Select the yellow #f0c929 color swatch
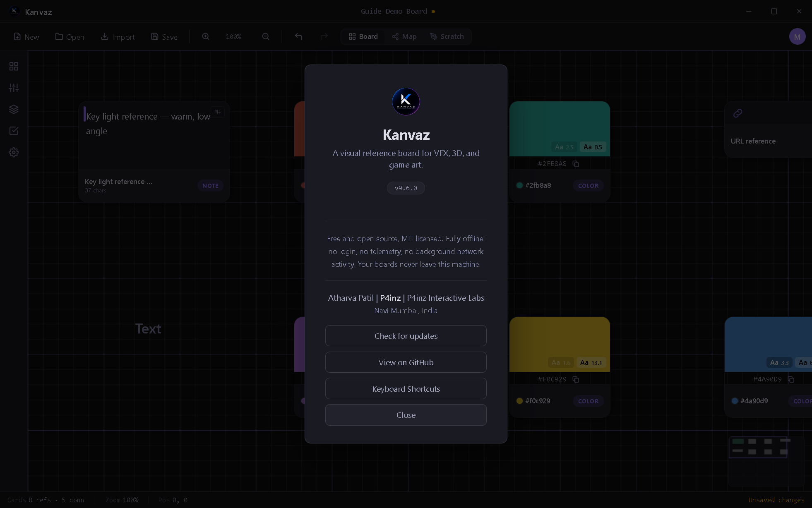This screenshot has height=508, width=812. click(560, 344)
